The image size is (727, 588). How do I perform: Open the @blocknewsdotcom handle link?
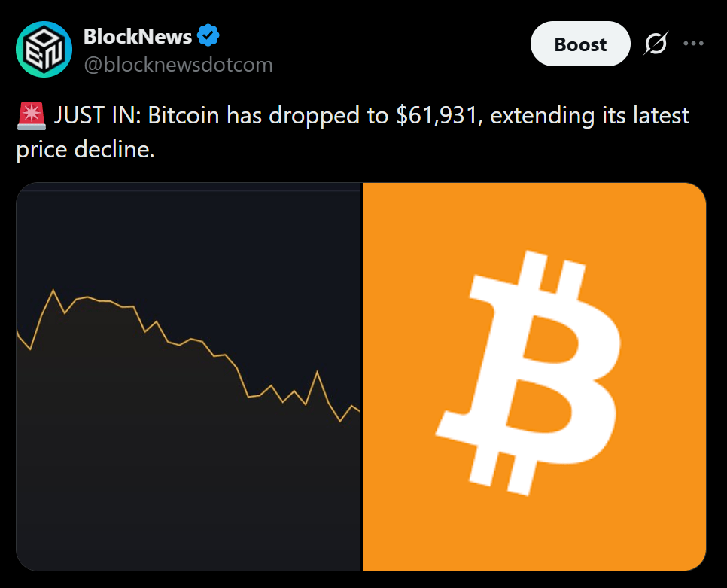[178, 65]
